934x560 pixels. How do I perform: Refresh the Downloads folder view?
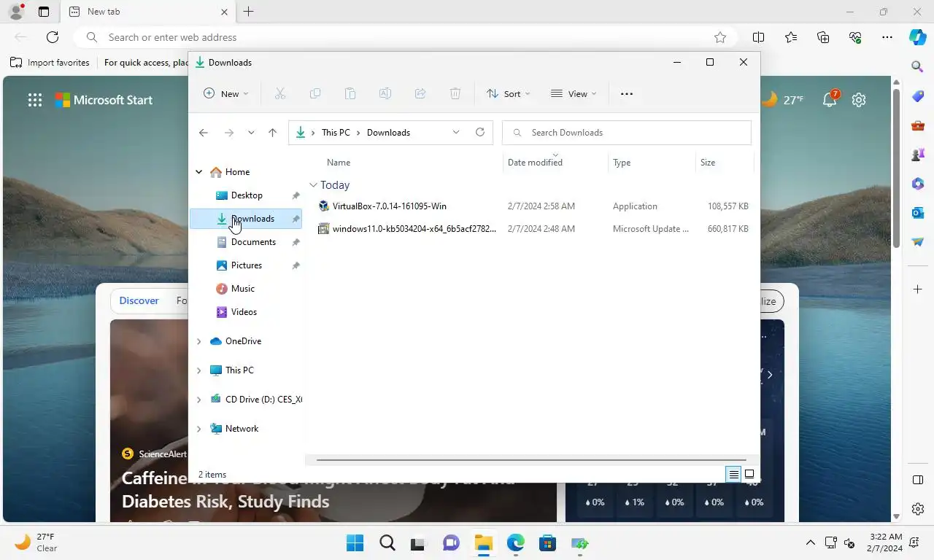pyautogui.click(x=479, y=133)
